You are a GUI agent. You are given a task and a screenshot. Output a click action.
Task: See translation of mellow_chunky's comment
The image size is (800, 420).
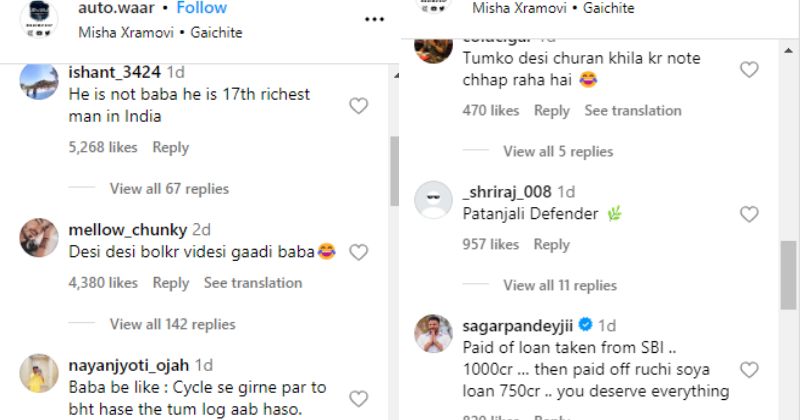click(x=252, y=283)
